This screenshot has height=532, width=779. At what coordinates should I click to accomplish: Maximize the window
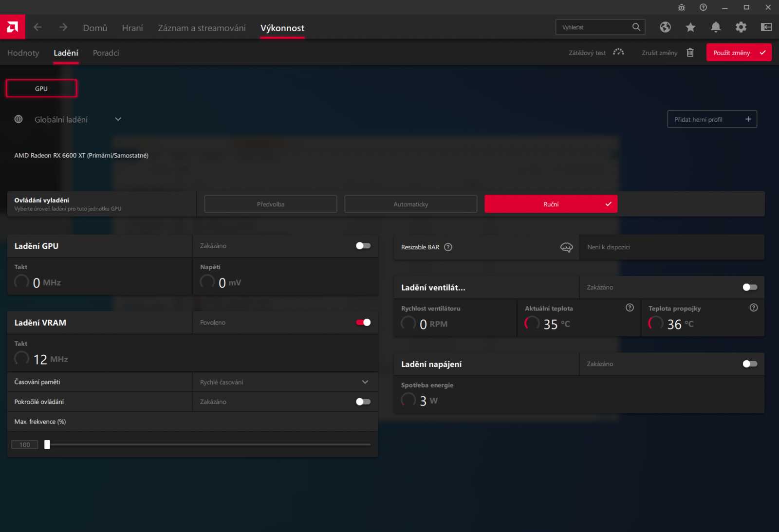746,7
